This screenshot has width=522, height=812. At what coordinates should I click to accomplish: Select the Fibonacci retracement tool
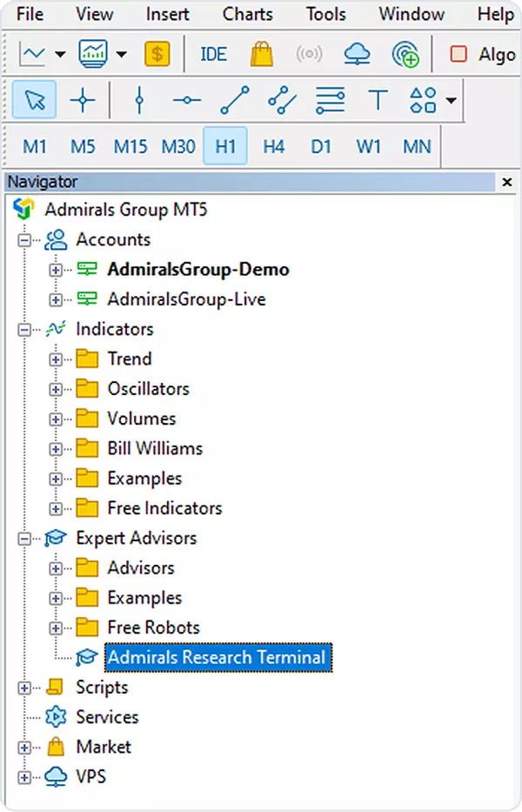(x=331, y=99)
